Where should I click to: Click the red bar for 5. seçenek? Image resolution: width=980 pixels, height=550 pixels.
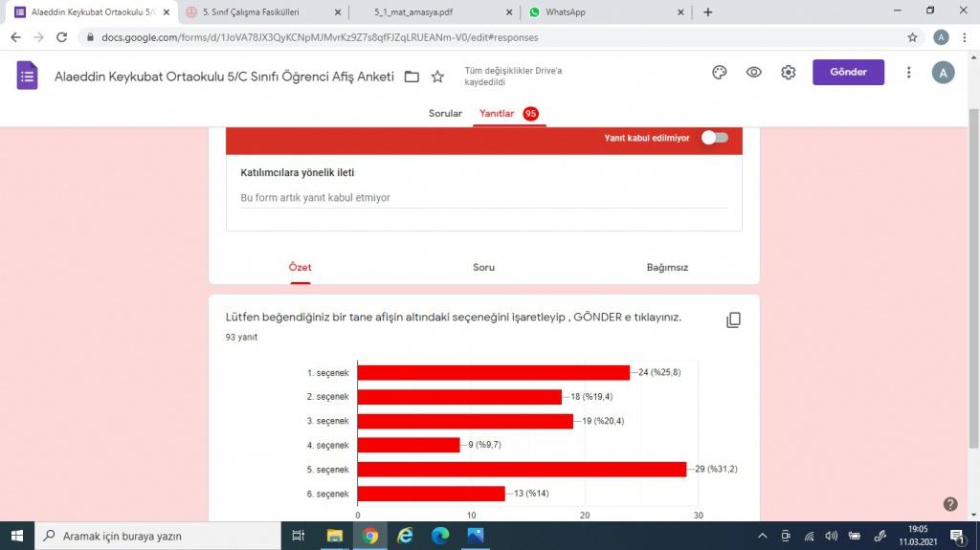522,470
